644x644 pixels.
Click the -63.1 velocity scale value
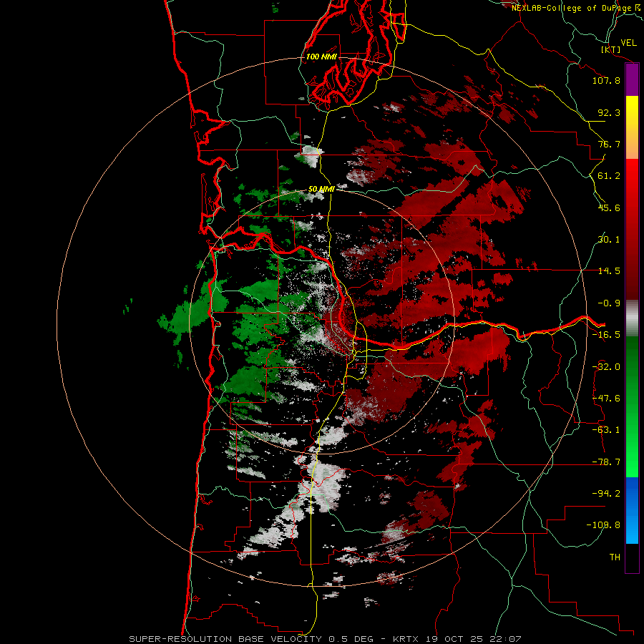point(606,430)
